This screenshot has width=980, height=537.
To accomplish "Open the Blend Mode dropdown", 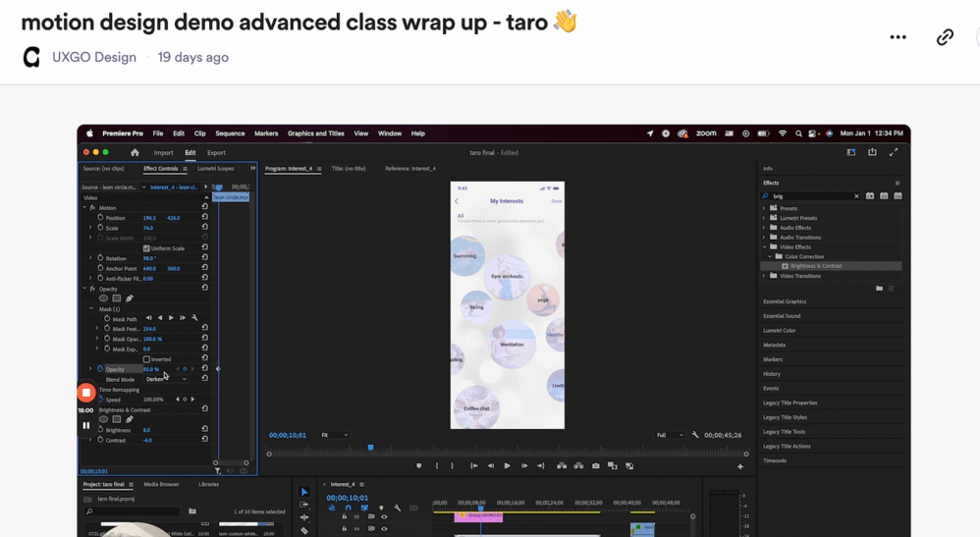I will point(166,379).
